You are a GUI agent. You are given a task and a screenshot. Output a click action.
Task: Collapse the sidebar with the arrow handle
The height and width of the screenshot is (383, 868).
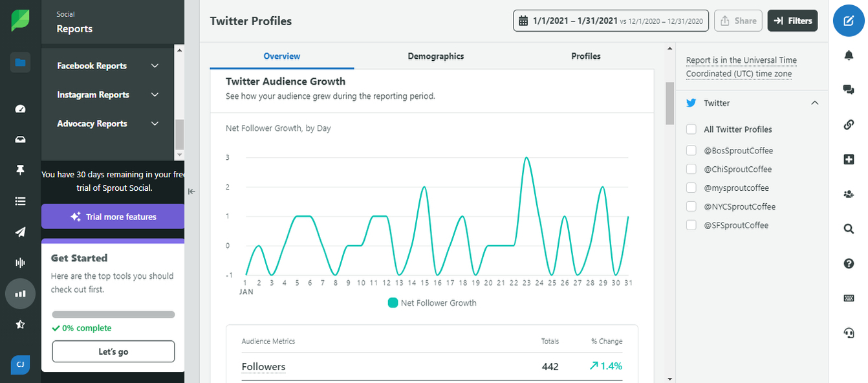192,191
